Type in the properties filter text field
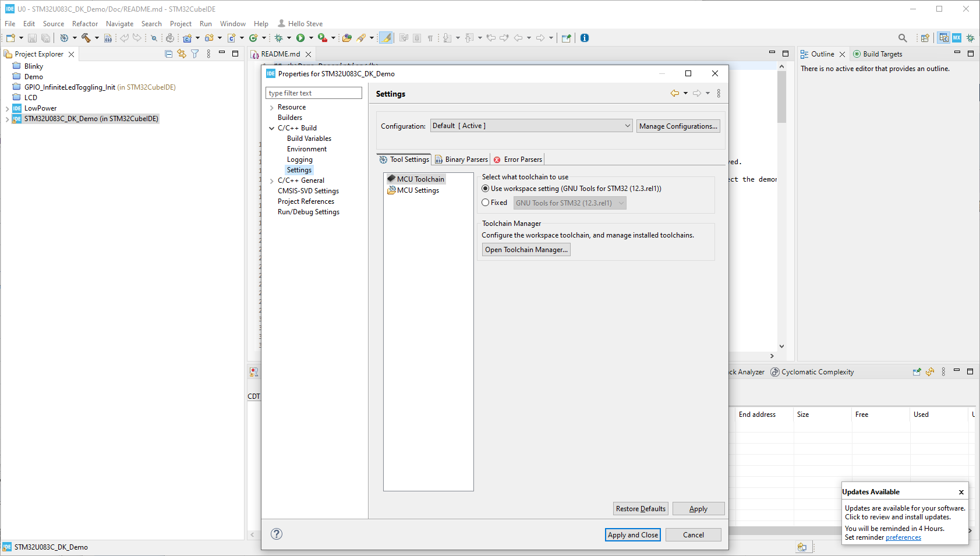This screenshot has width=980, height=556. pos(314,93)
